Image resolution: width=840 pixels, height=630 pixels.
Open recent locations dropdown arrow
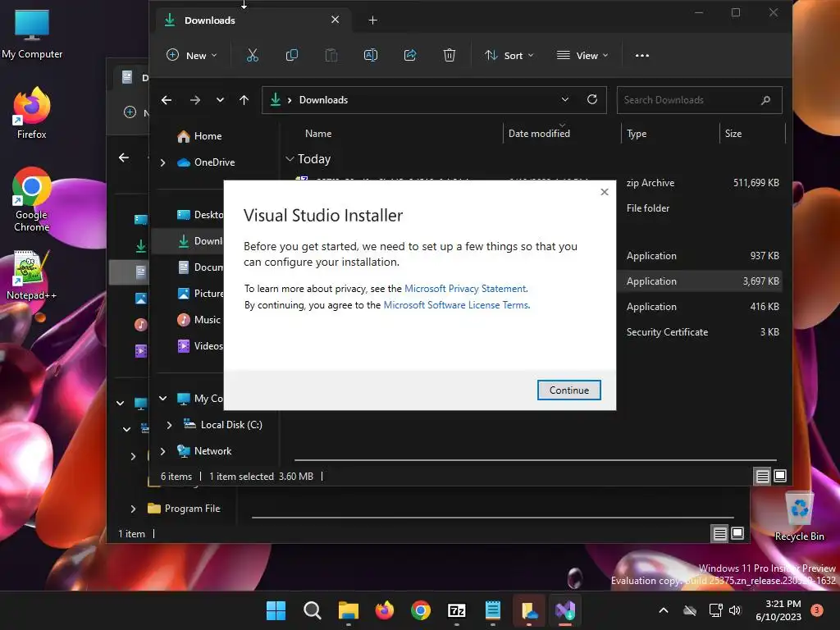[220, 100]
